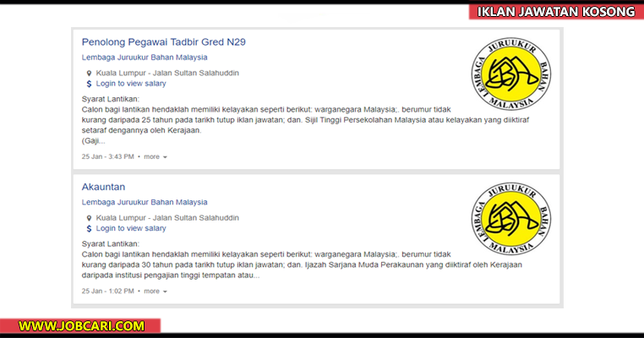This screenshot has width=644, height=338.
Task: Click the truncated (Gaji... text
Action: click(94, 141)
